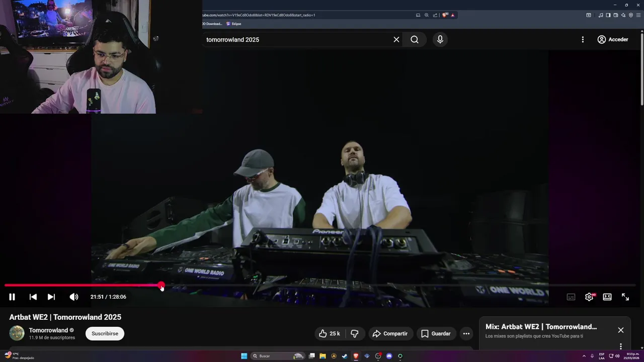The width and height of the screenshot is (644, 362).
Task: Show hidden system tray icons
Action: [x=584, y=356]
